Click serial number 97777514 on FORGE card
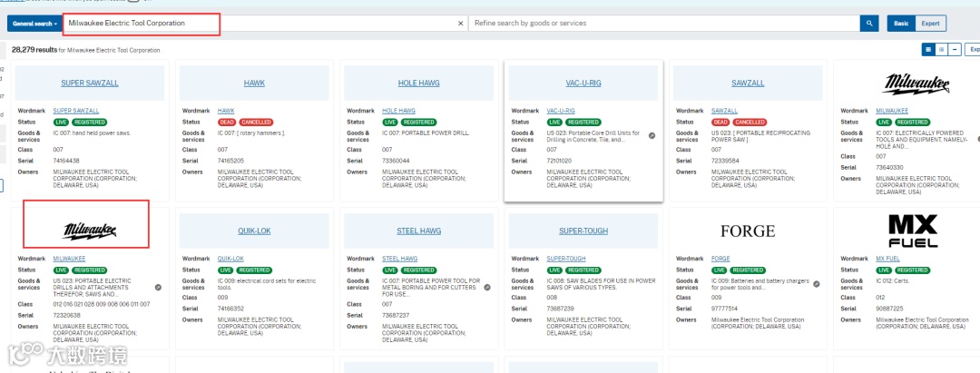 (724, 309)
